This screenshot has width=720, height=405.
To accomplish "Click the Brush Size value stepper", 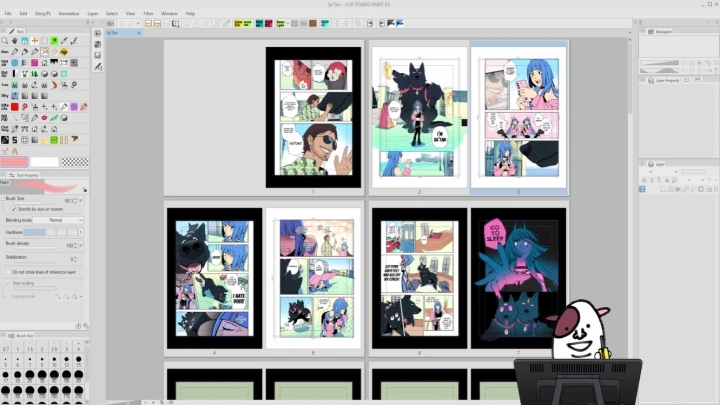I will point(75,201).
